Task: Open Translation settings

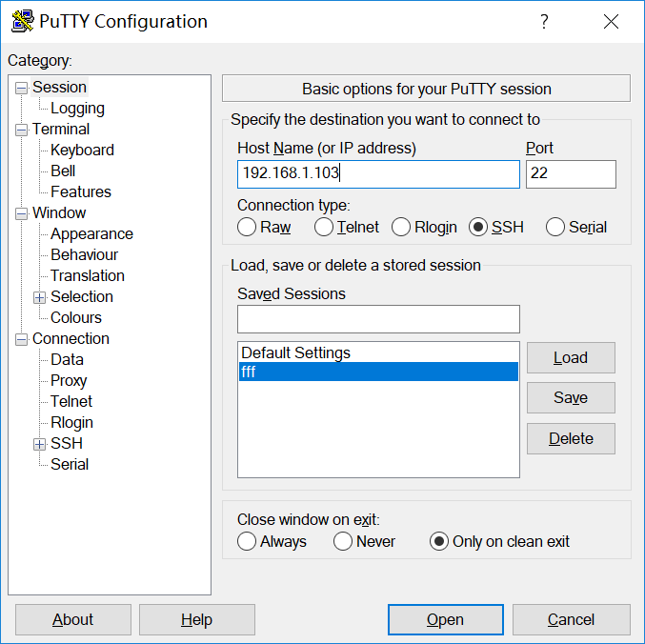Action: pyautogui.click(x=88, y=276)
